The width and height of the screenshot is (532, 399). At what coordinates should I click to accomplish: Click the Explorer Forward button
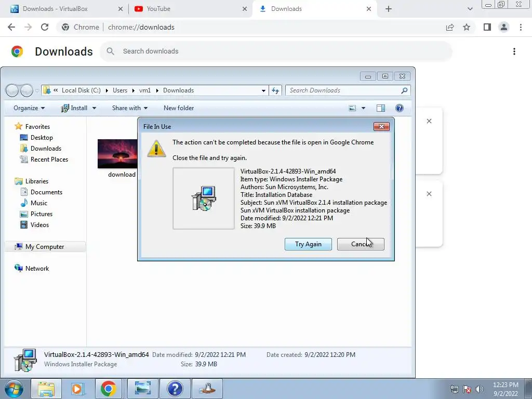pos(26,90)
